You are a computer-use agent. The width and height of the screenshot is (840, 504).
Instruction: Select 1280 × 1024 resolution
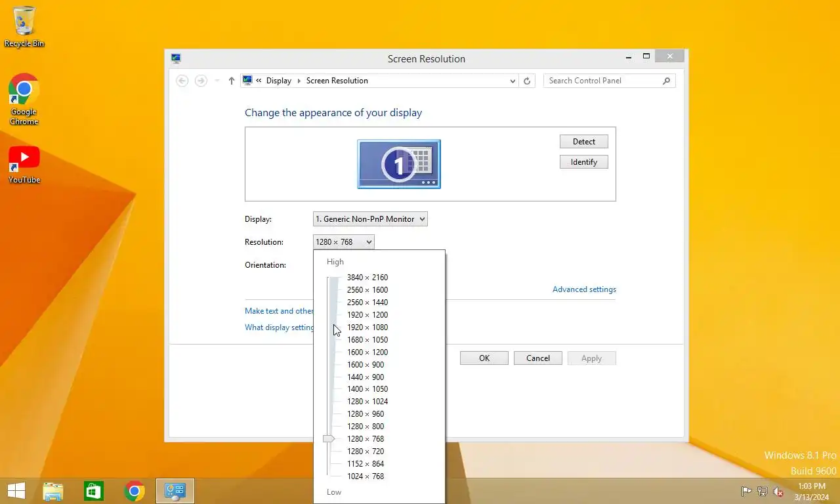[367, 402]
